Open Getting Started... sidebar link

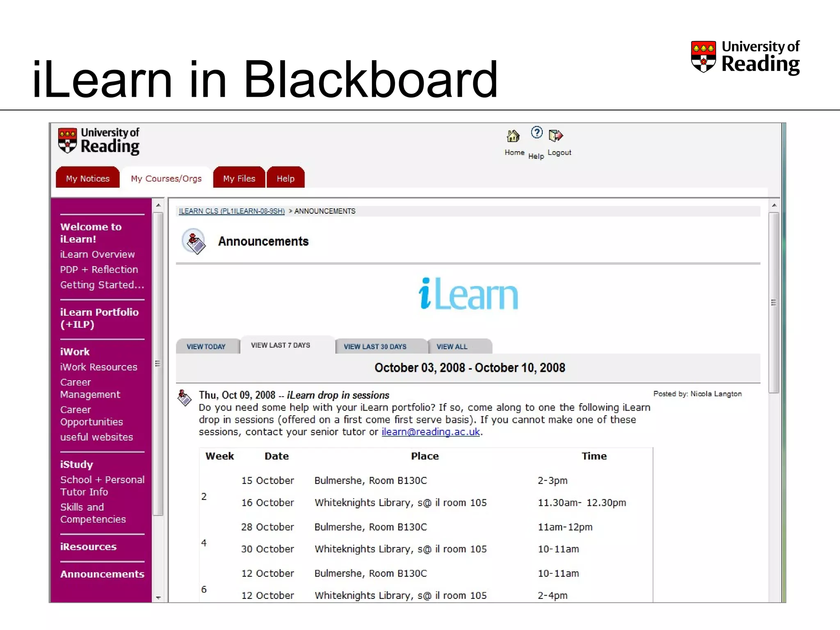click(x=102, y=285)
